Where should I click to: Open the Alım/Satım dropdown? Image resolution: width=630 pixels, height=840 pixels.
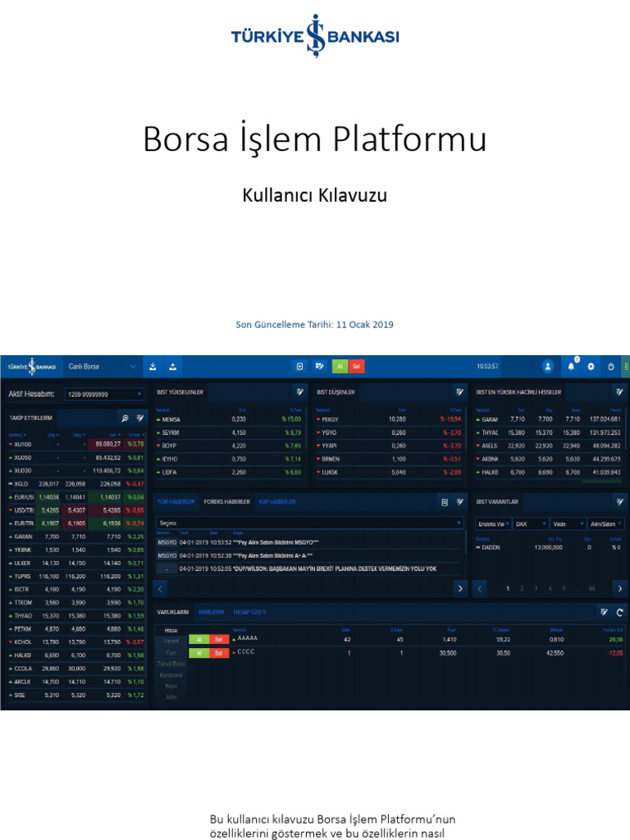(606, 524)
